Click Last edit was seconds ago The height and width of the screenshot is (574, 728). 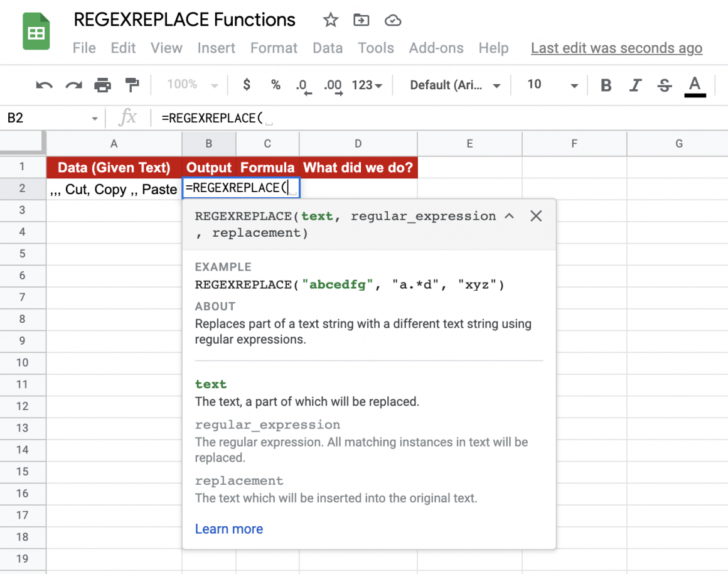(x=616, y=48)
